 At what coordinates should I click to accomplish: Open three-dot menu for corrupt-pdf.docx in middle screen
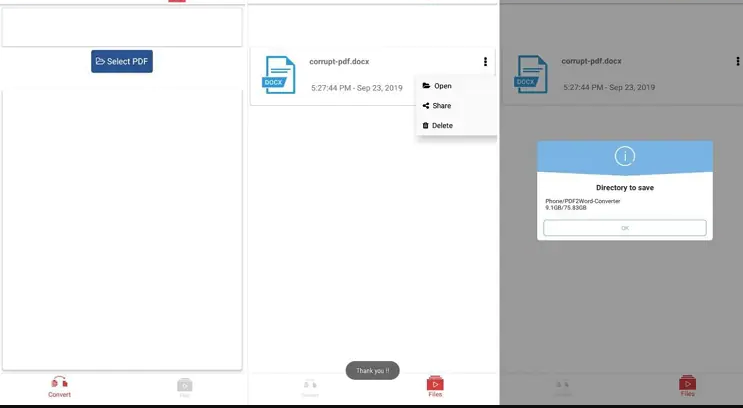pyautogui.click(x=485, y=62)
